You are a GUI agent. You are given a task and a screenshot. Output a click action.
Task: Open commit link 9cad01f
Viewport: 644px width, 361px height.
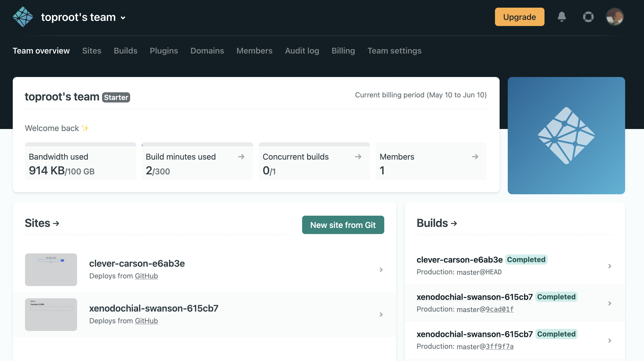pos(500,309)
